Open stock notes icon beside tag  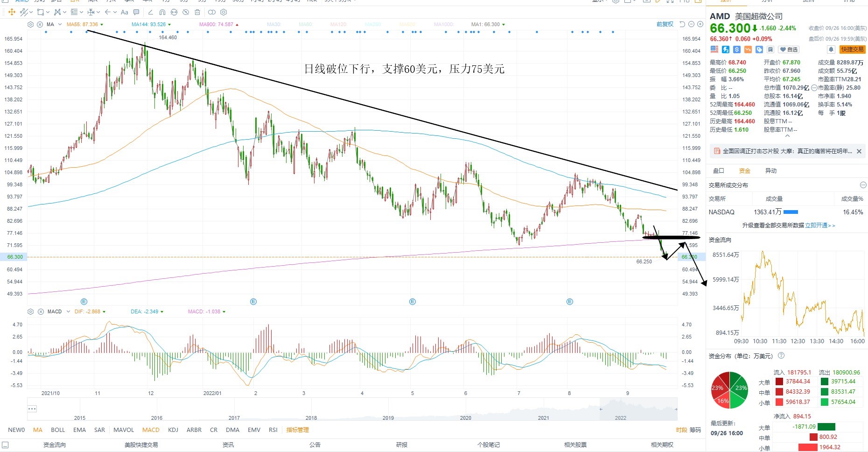tap(770, 49)
